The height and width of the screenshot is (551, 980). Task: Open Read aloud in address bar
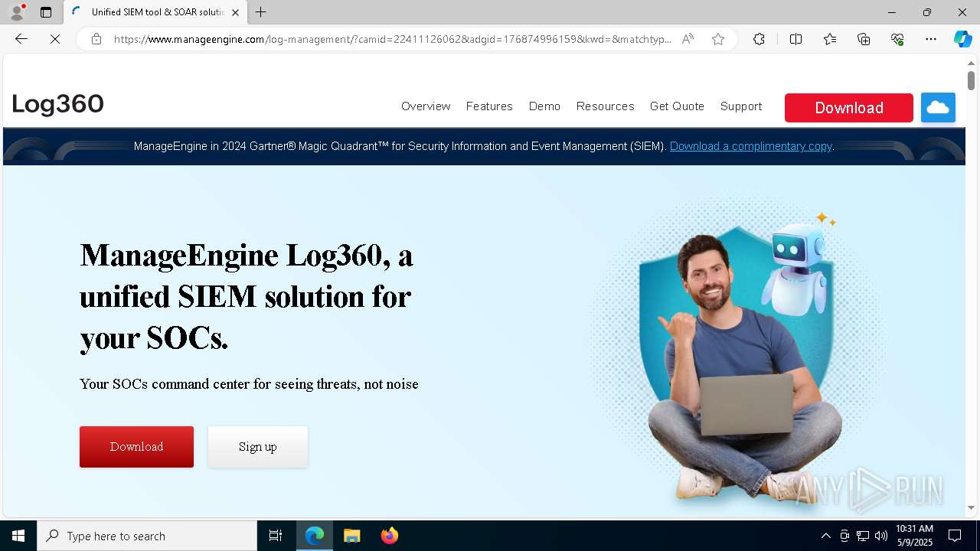coord(688,39)
